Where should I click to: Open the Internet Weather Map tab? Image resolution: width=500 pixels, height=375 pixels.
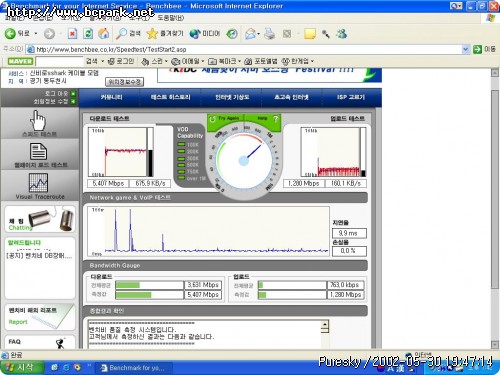pos(232,97)
